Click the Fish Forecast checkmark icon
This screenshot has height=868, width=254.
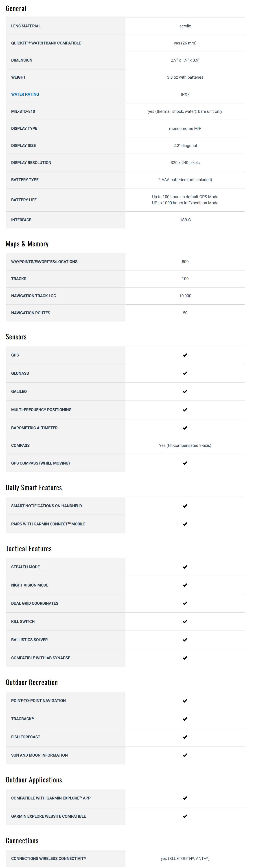[x=185, y=737]
